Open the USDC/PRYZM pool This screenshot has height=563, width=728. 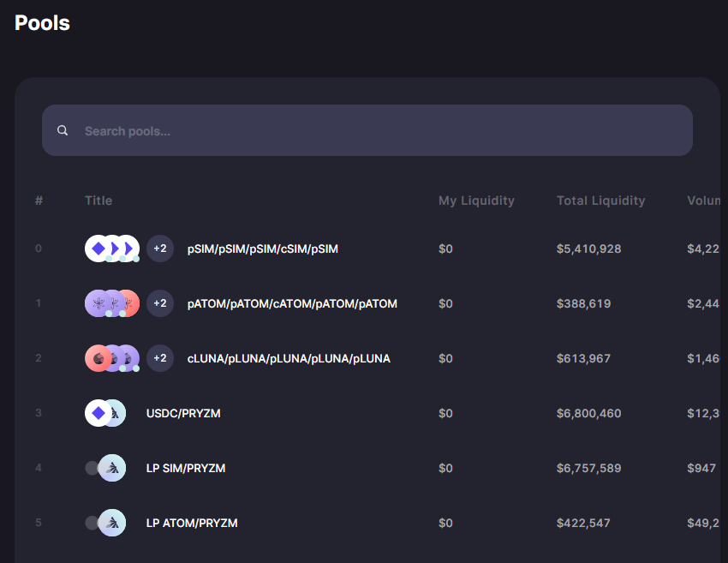[x=183, y=413]
